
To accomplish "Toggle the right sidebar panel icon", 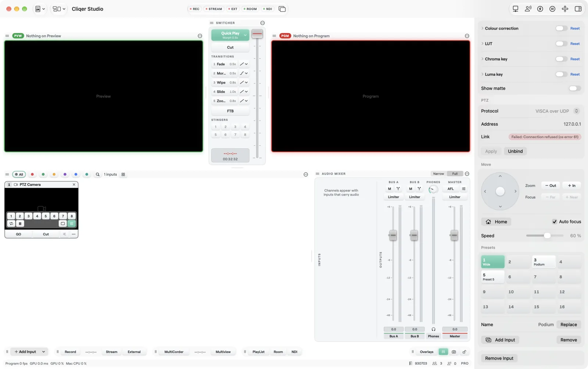I will (578, 9).
